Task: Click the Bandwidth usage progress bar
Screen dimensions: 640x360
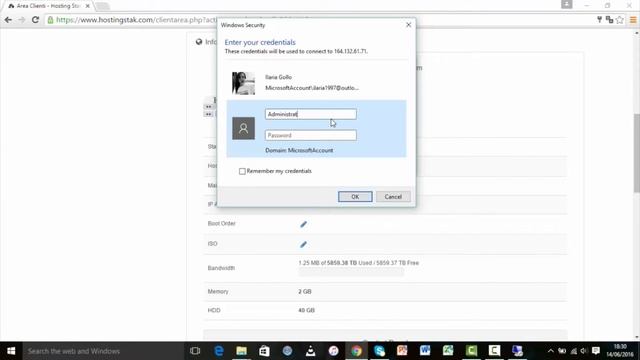Action: pos(351,272)
